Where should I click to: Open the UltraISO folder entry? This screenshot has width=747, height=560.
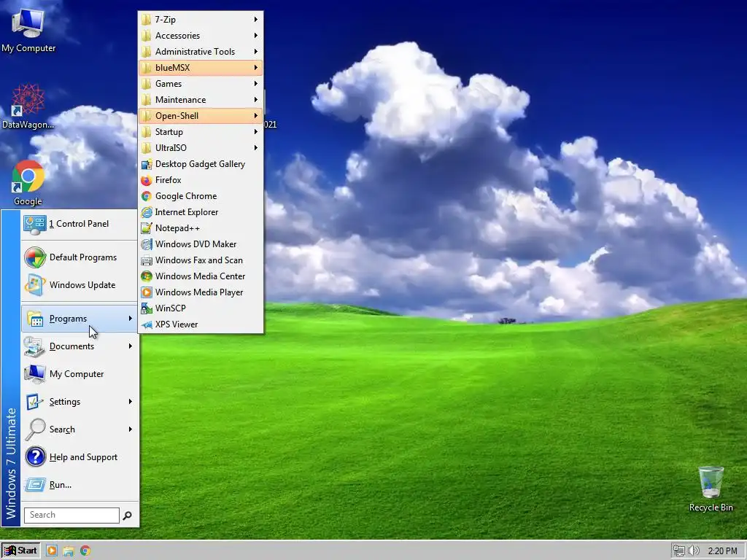coord(201,148)
